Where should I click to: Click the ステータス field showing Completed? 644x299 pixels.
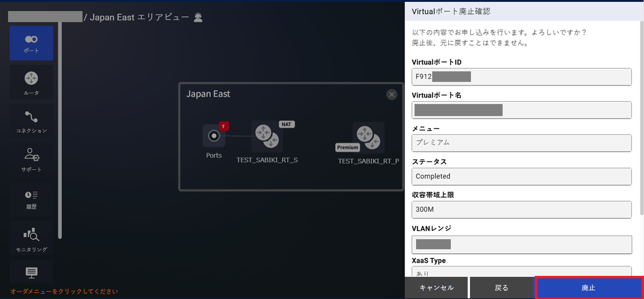point(521,176)
